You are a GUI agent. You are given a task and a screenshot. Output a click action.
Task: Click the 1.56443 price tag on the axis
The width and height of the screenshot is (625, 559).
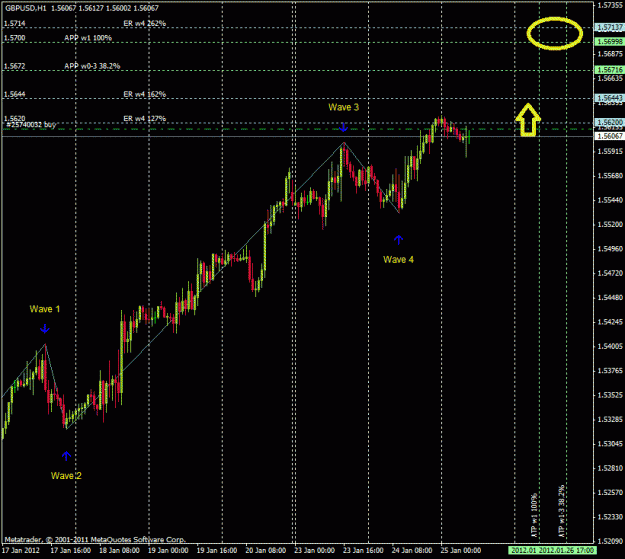coord(609,98)
